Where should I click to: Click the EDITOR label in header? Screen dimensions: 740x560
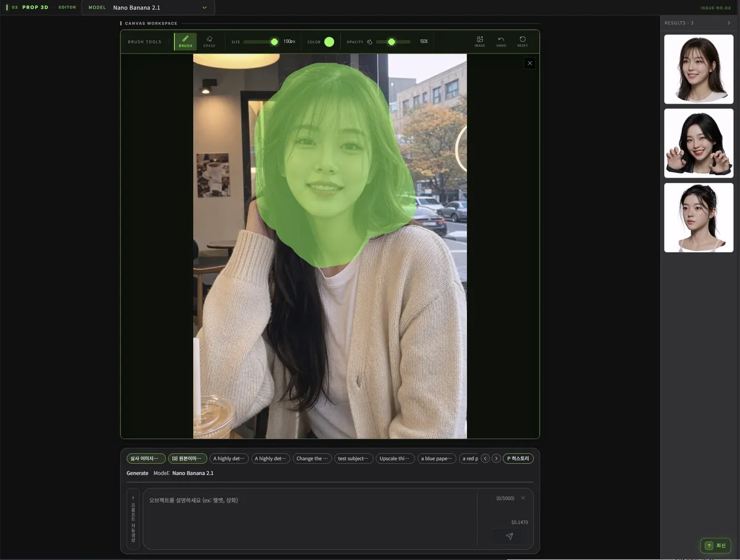coord(67,7)
